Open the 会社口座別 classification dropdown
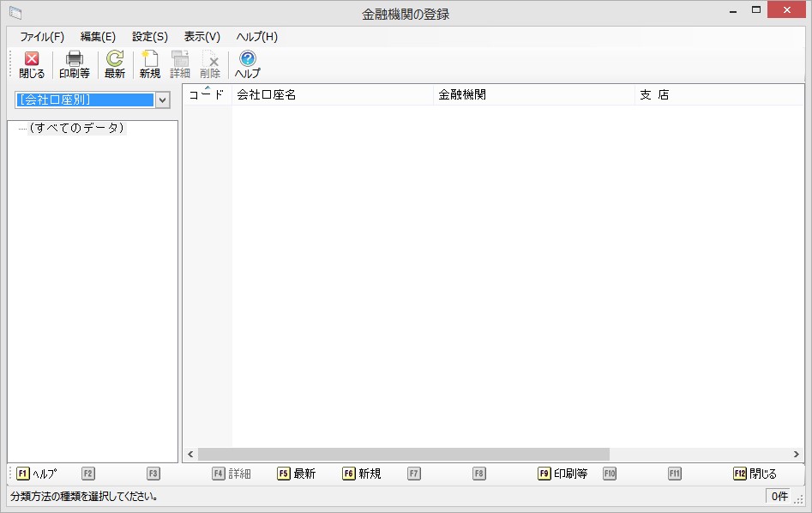This screenshot has width=812, height=513. pyautogui.click(x=163, y=100)
